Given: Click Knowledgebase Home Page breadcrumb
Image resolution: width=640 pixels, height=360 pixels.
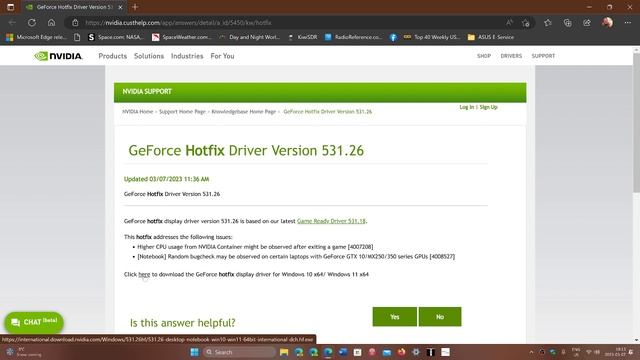Looking at the screenshot, I should [244, 111].
